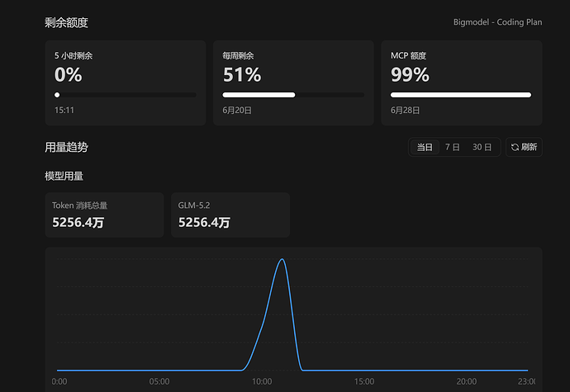The width and height of the screenshot is (570, 392).
Task: Click the 5256.4万 value under GLM-5.2
Action: [204, 222]
